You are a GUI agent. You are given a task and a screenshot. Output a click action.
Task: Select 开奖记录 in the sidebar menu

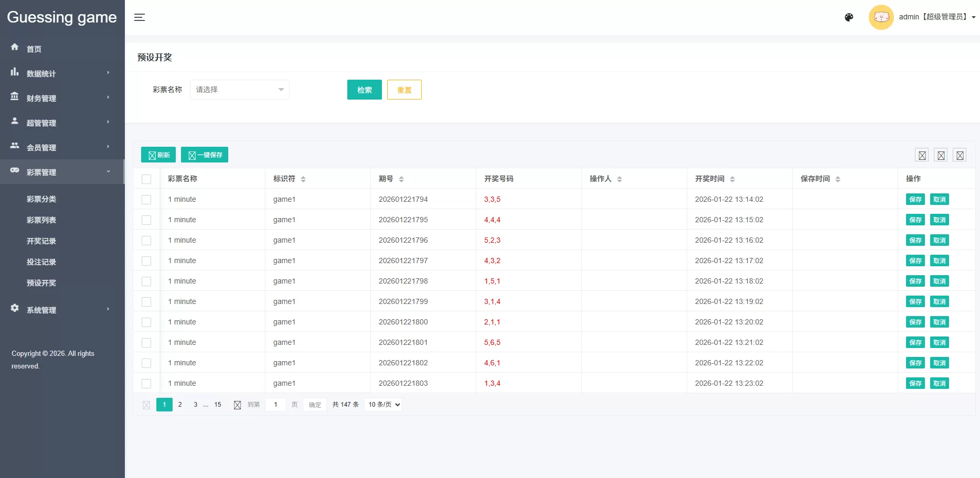pyautogui.click(x=41, y=241)
